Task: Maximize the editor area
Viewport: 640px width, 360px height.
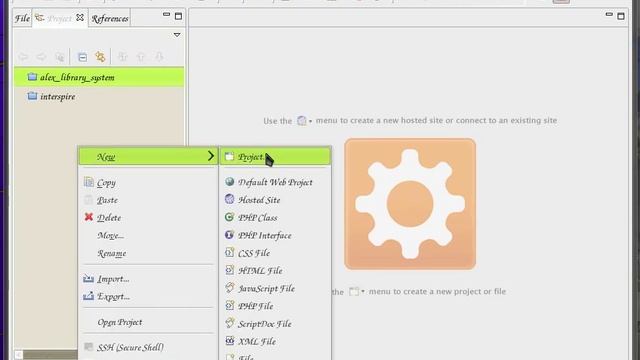Action: 621,16
